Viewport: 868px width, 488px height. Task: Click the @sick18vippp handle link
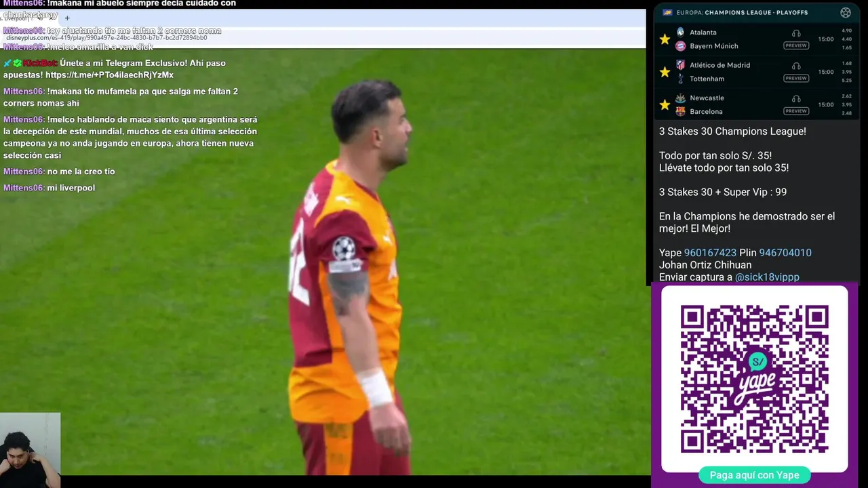pos(767,277)
